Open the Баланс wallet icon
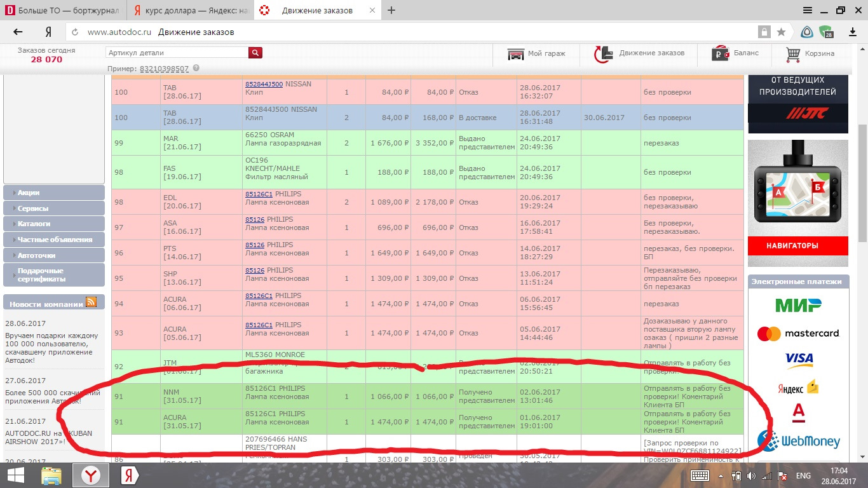 [x=721, y=54]
